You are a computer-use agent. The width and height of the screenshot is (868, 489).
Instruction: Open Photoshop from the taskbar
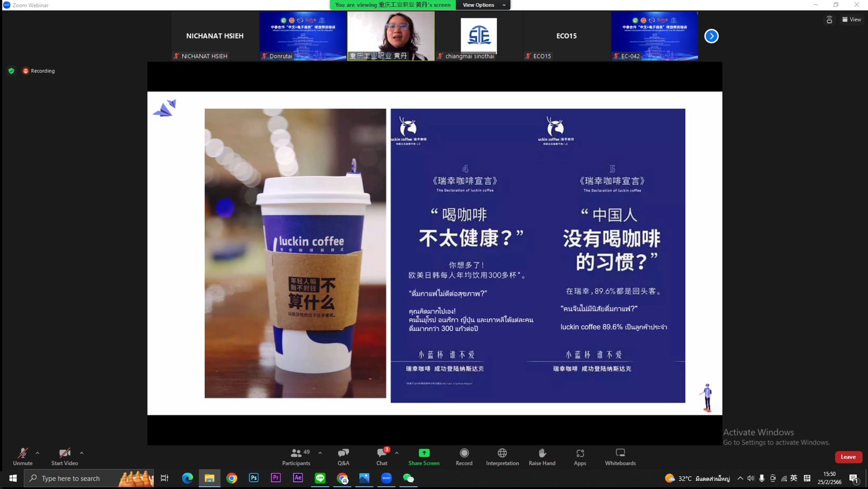[254, 478]
